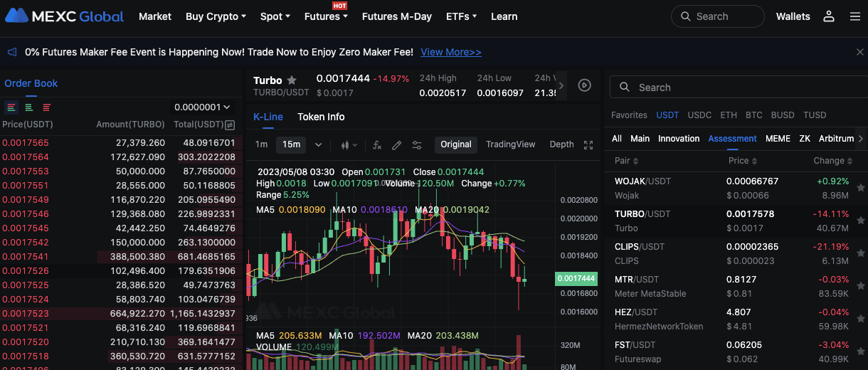The width and height of the screenshot is (868, 370).
Task: Click the announcement megaphone icon
Action: coord(12,52)
